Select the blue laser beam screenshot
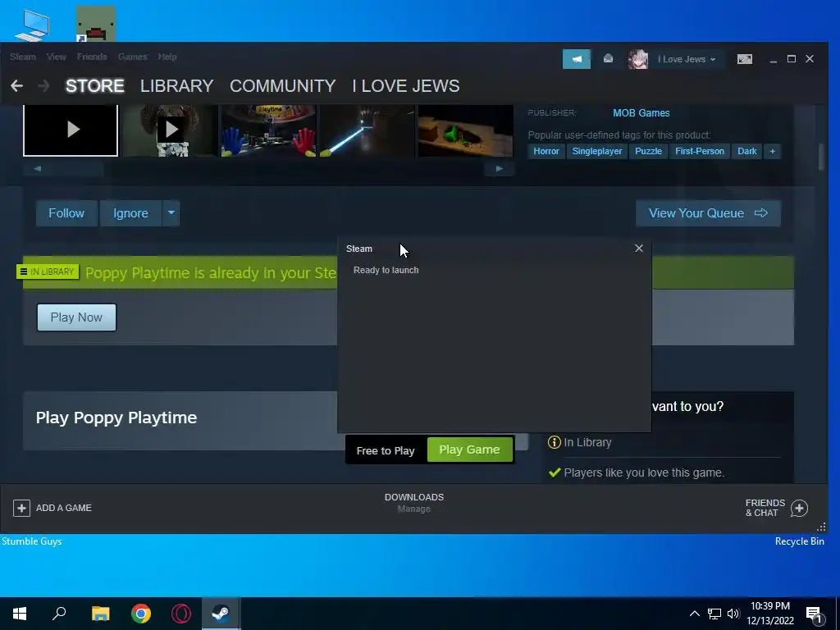Screen dimensions: 840x630 [x=367, y=130]
